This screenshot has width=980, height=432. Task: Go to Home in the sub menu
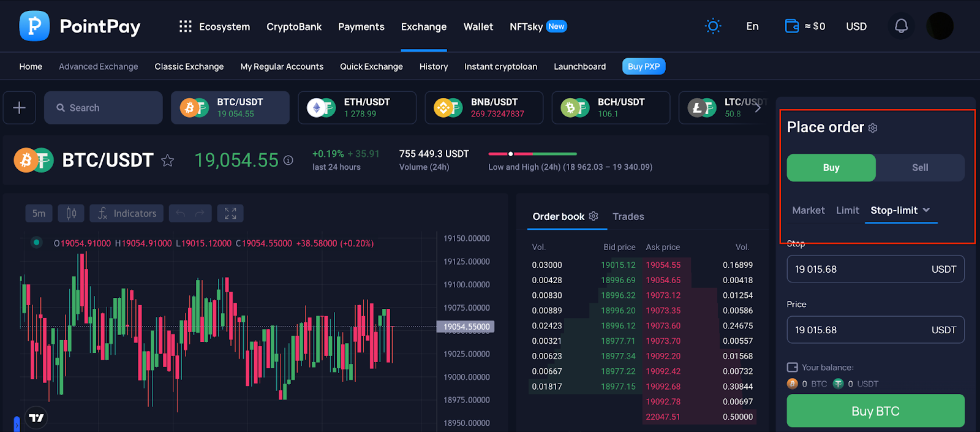pos(31,66)
